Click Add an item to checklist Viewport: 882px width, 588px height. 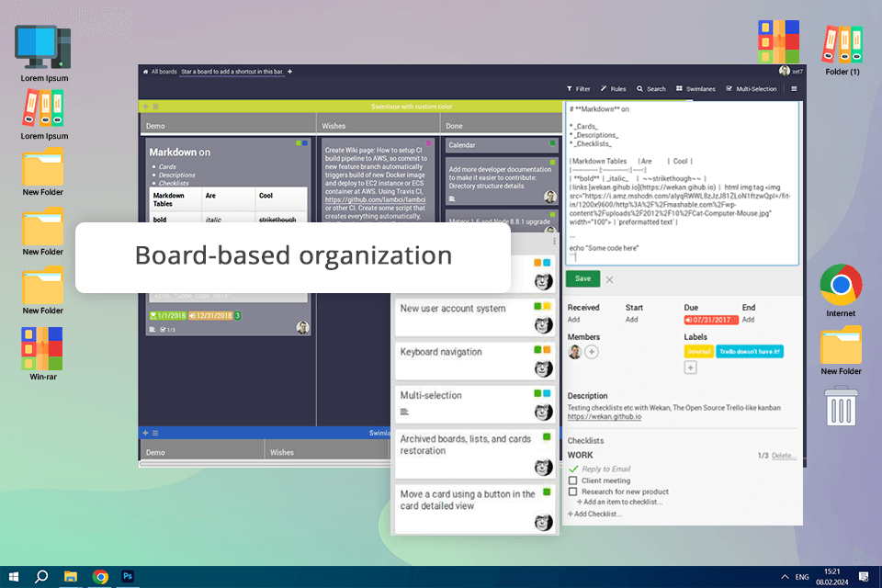[x=619, y=502]
